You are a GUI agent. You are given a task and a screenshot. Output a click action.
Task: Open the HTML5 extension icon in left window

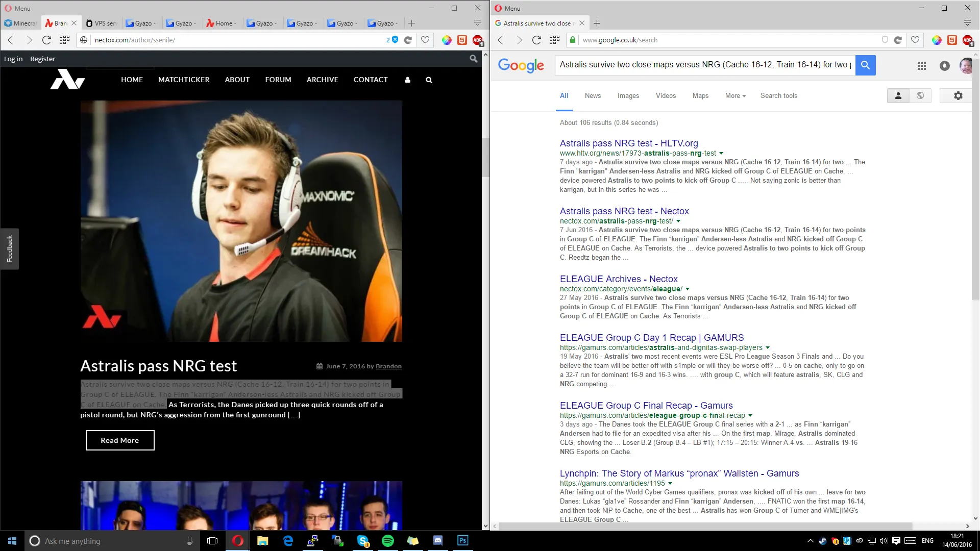point(462,40)
